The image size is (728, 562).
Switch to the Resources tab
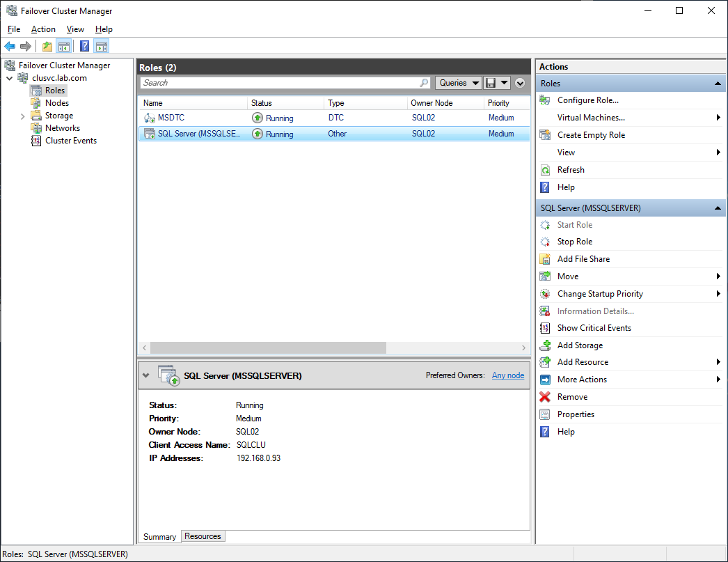coord(203,536)
